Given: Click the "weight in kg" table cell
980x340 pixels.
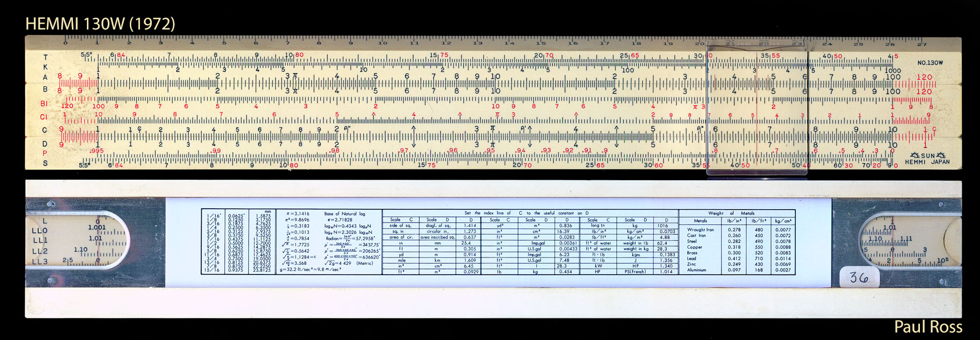Looking at the screenshot, I should point(635,249).
